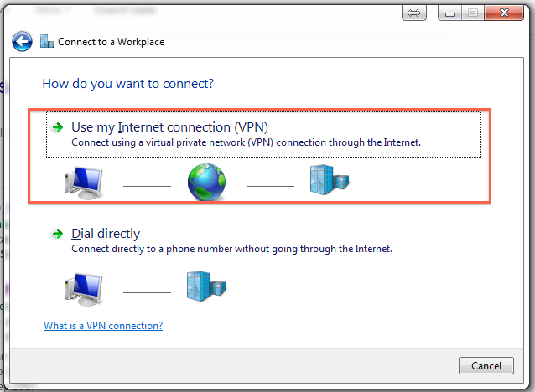Click the office building icon in VPN diagram
The image size is (535, 392).
[330, 179]
